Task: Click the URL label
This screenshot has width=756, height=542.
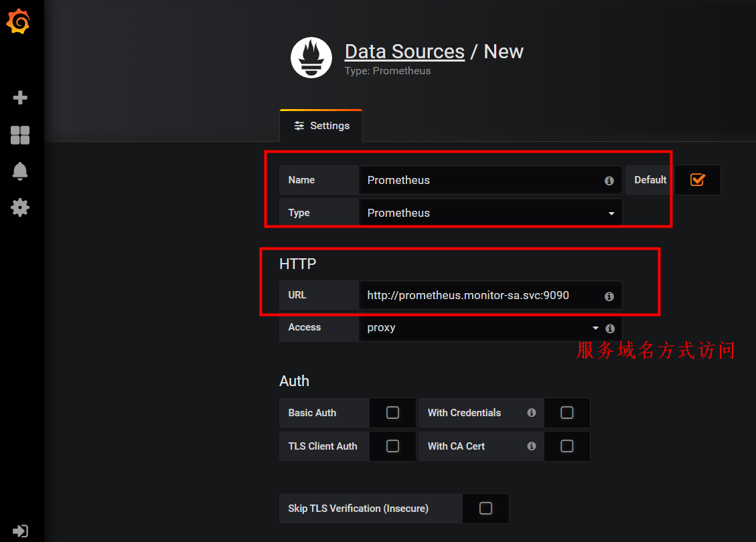Action: point(297,295)
